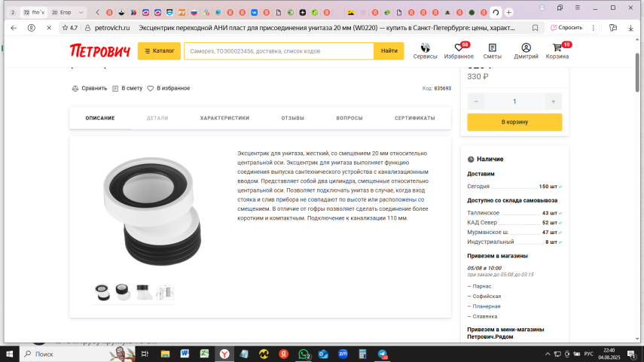Open the Планерная store link
Image resolution: width=644 pixels, height=362 pixels.
(x=485, y=306)
